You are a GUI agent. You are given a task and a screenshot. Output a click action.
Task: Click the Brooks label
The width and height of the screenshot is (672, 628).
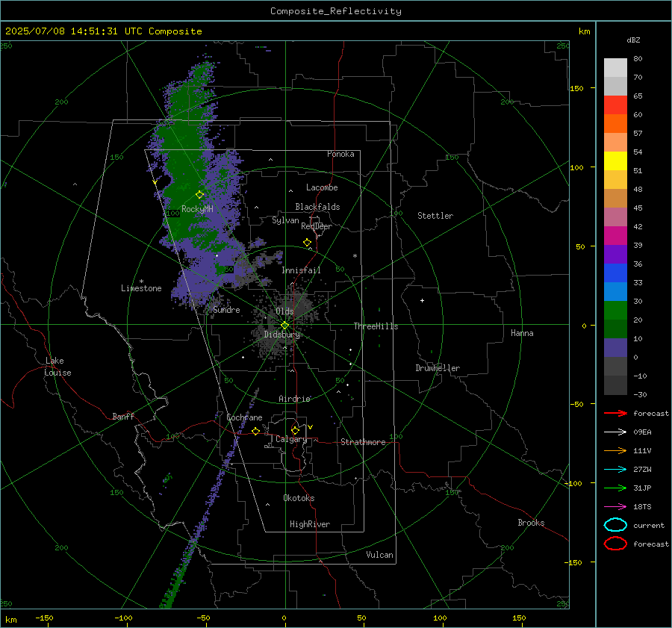tap(531, 523)
